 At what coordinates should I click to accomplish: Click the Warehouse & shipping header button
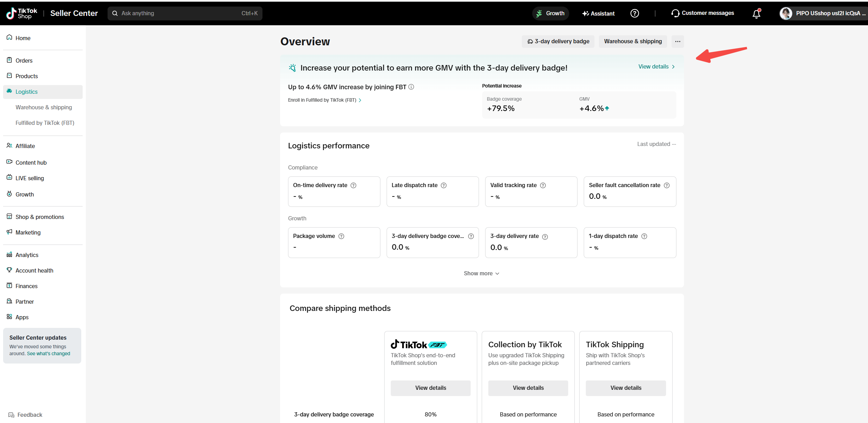[633, 42]
